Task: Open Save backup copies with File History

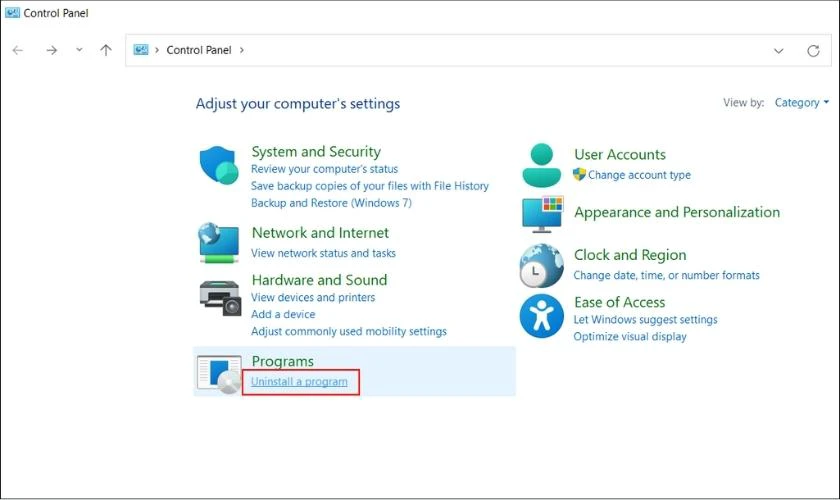Action: 370,186
